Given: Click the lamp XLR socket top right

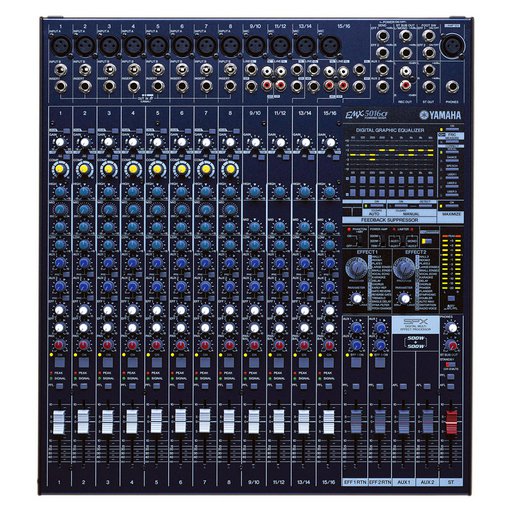Looking at the screenshot, I should click(x=451, y=45).
